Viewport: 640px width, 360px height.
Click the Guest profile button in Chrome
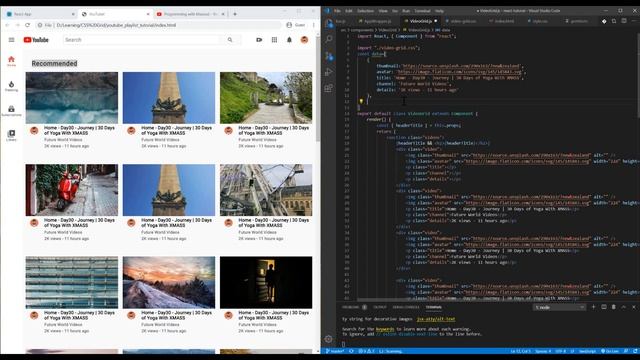(296, 25)
